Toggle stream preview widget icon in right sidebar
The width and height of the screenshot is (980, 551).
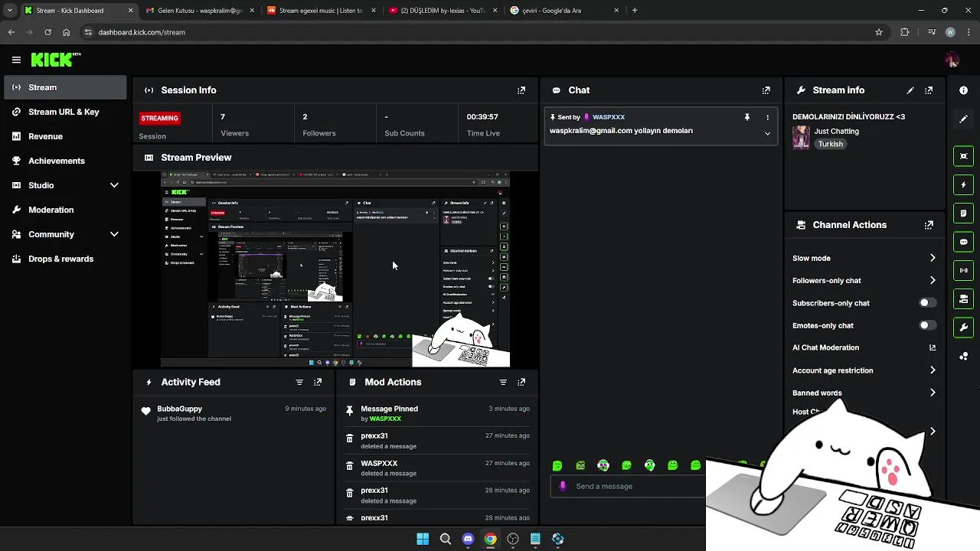pos(963,156)
